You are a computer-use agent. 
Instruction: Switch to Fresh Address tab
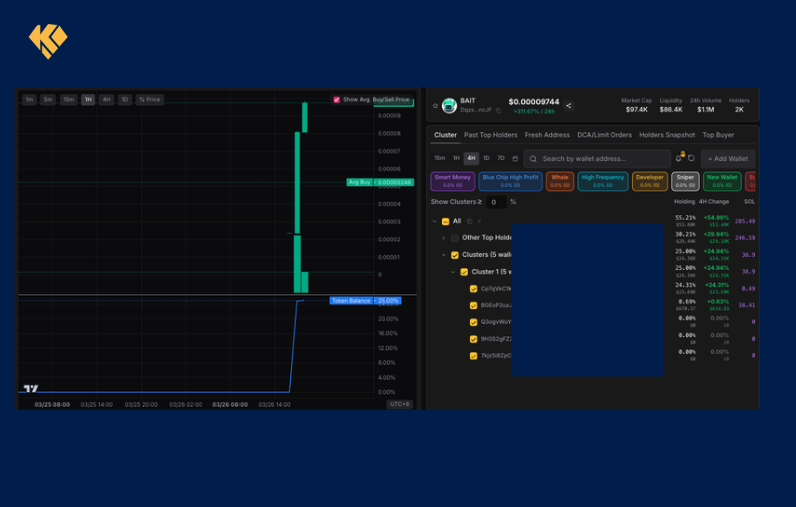pyautogui.click(x=547, y=135)
